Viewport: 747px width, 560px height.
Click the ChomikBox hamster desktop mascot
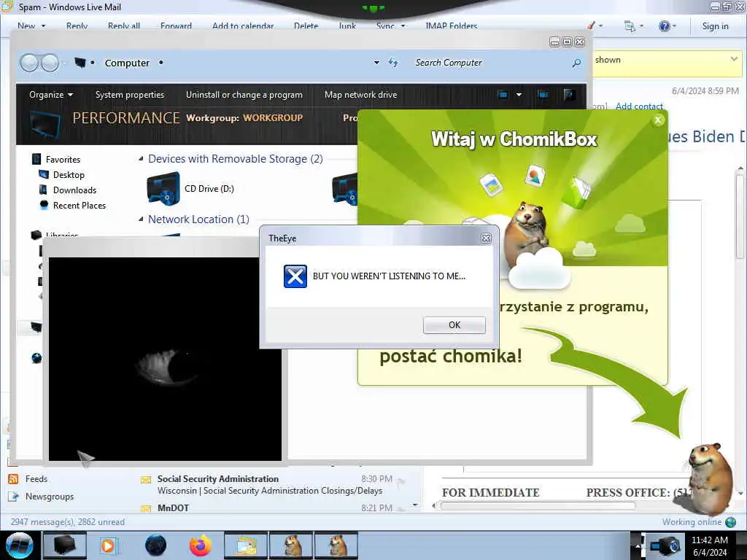(711, 478)
